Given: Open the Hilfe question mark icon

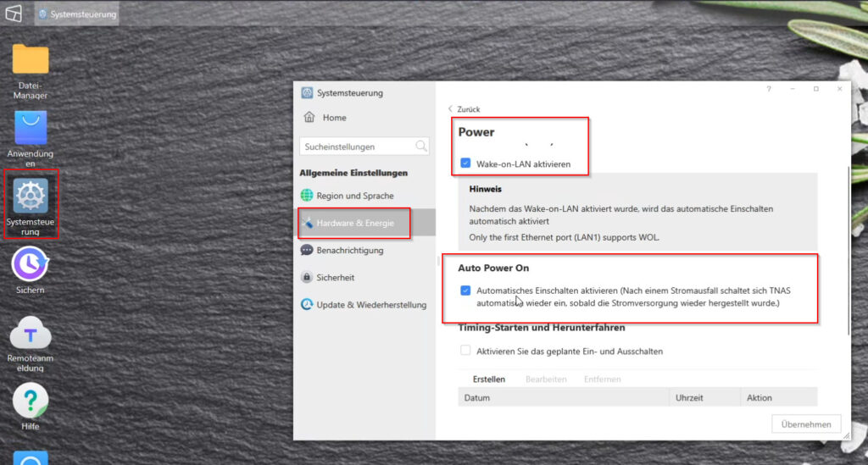Looking at the screenshot, I should 31,401.
